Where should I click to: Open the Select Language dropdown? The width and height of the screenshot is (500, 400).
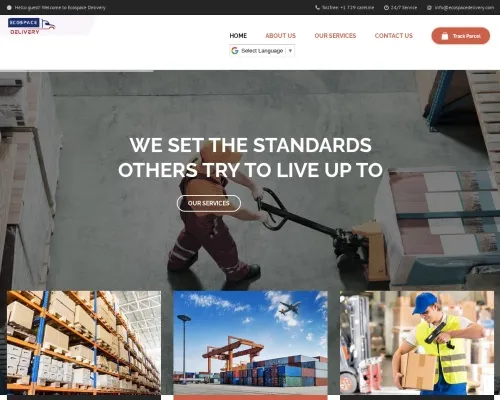click(x=262, y=51)
